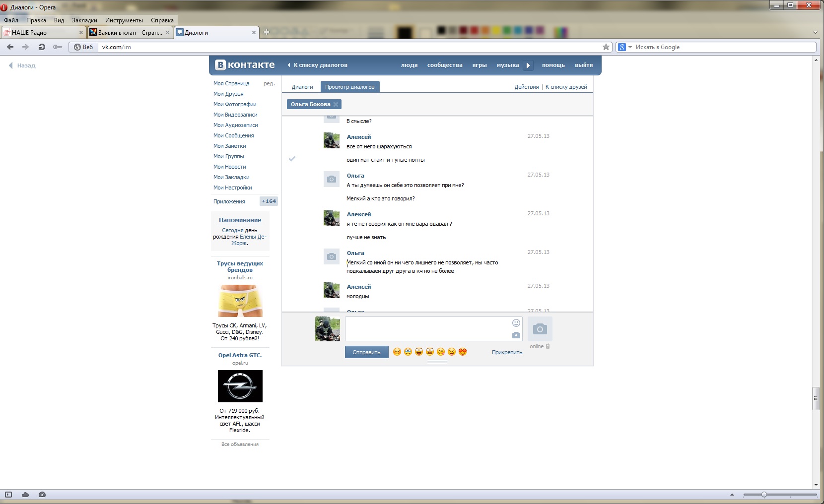This screenshot has height=504, width=824.
Task: Expand the tab bar dropdown arrow
Action: click(x=815, y=32)
